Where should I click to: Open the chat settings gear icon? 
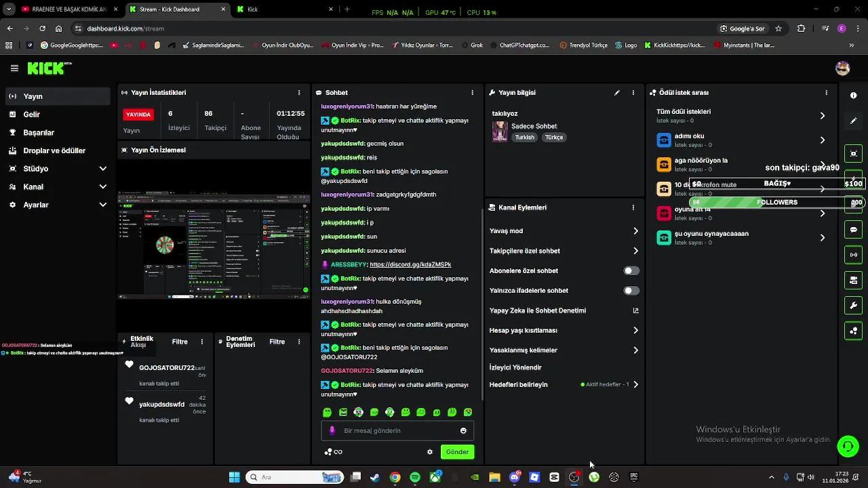click(x=429, y=452)
